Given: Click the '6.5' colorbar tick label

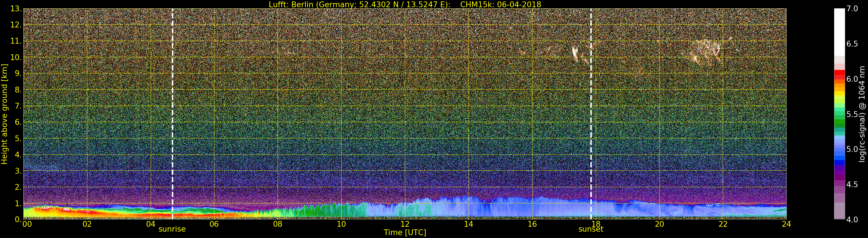Looking at the screenshot, I should pyautogui.click(x=852, y=44).
